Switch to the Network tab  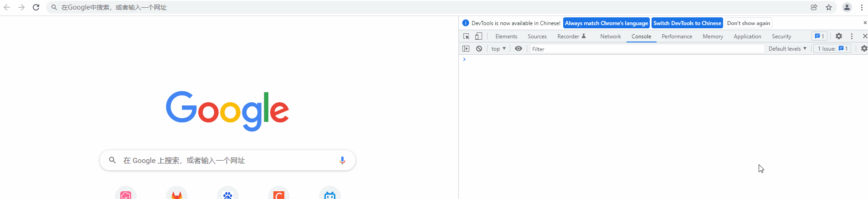point(611,37)
